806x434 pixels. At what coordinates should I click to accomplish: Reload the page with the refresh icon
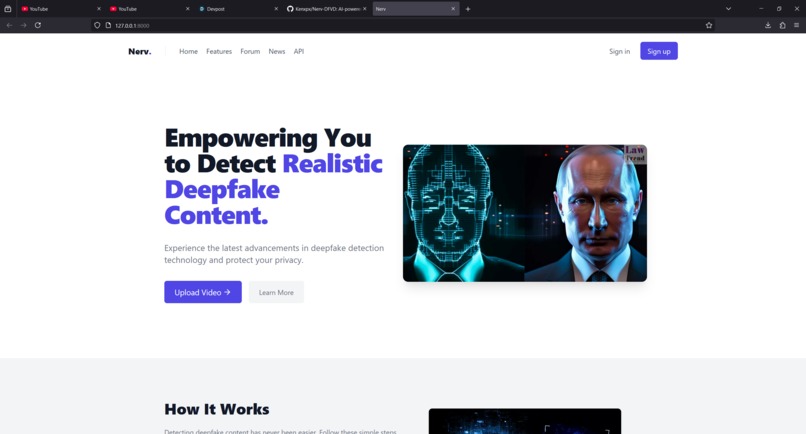38,25
